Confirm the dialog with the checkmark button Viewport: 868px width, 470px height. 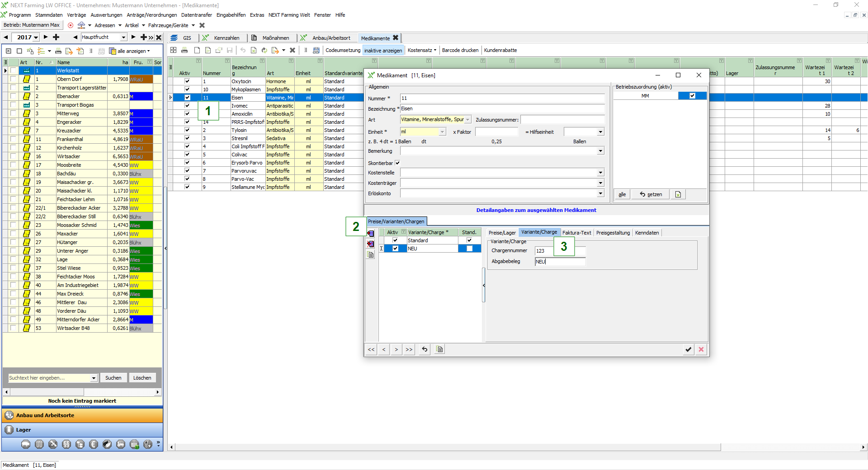pyautogui.click(x=688, y=349)
